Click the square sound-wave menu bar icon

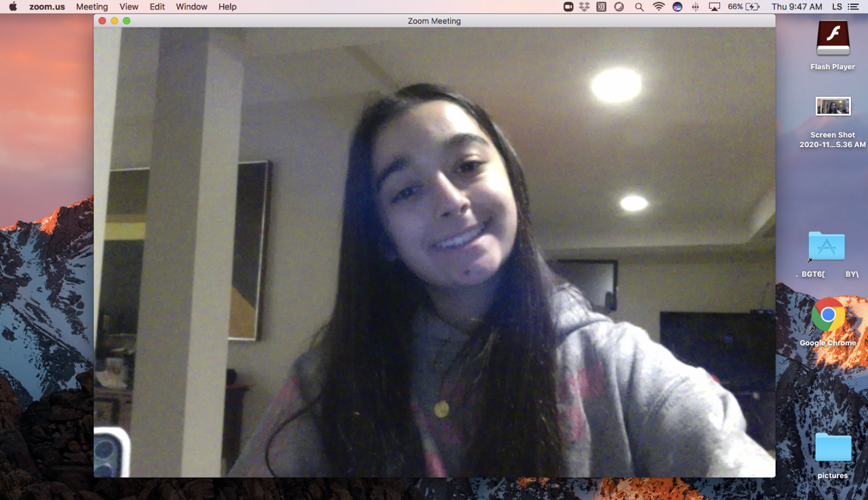coord(601,7)
